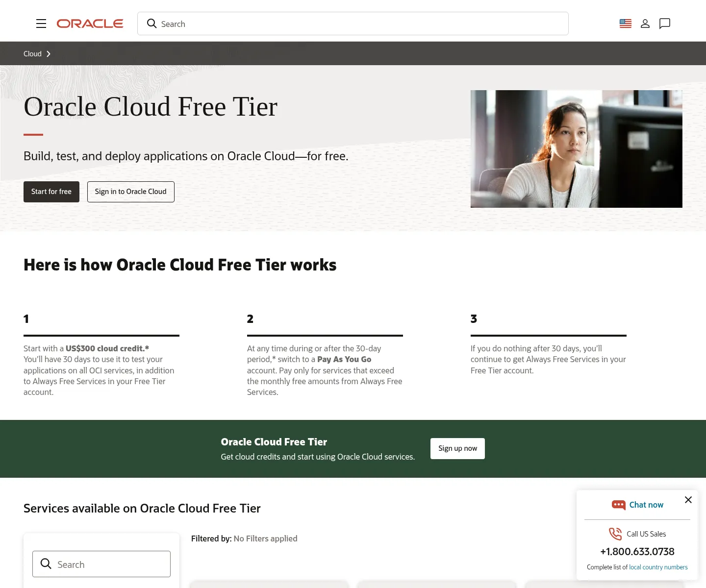
Task: Click the +1.800.633.0738 phone number
Action: pos(637,552)
